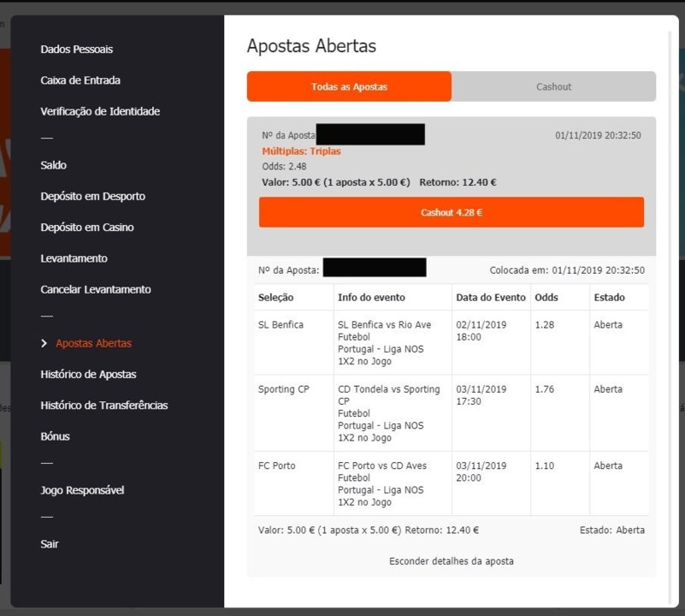
Task: Collapse with Esconder detalhes da aposta
Action: [x=451, y=561]
